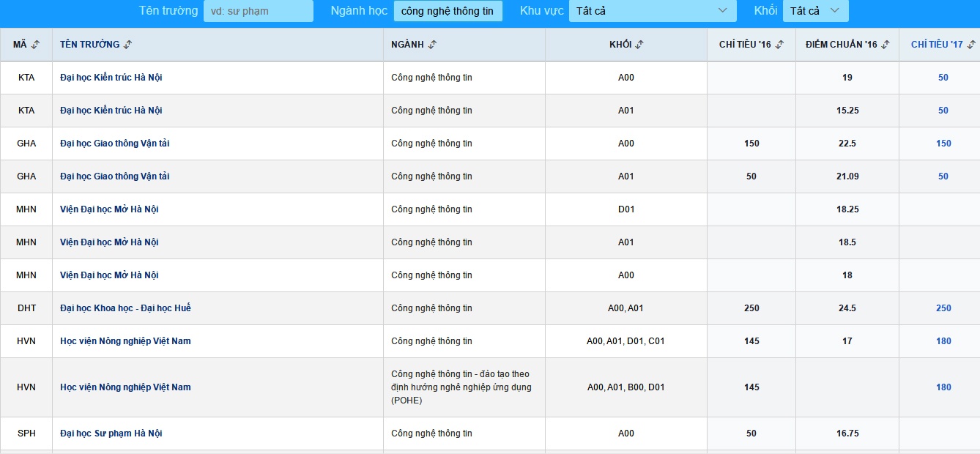Sort by KHỐI using its sort icon
The width and height of the screenshot is (980, 454).
(x=639, y=45)
